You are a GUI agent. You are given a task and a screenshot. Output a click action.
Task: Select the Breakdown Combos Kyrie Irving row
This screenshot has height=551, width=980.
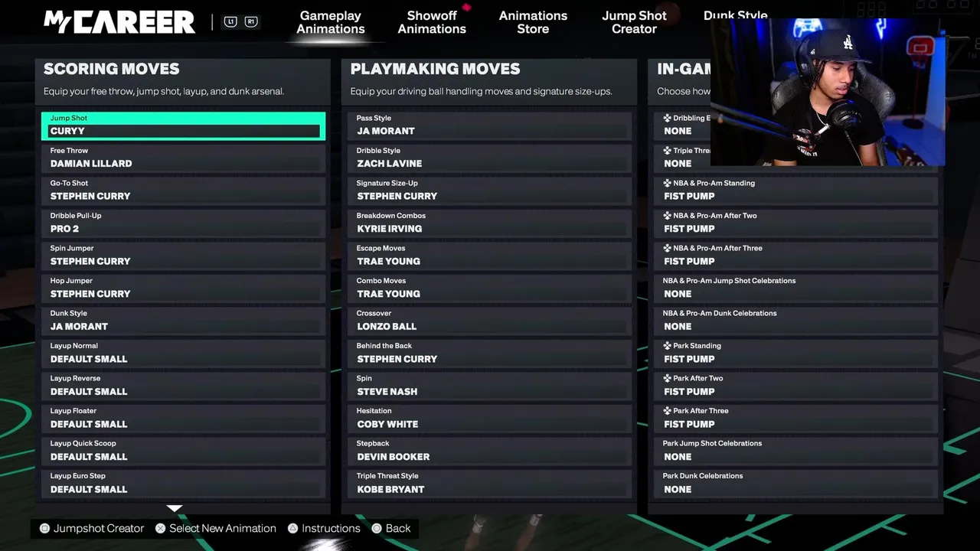pyautogui.click(x=489, y=223)
